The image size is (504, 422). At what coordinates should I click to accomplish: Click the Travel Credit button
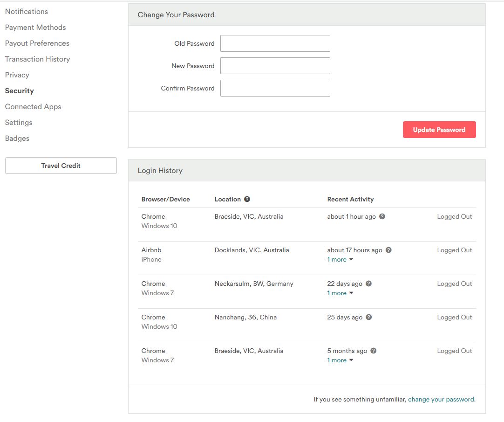pyautogui.click(x=61, y=166)
